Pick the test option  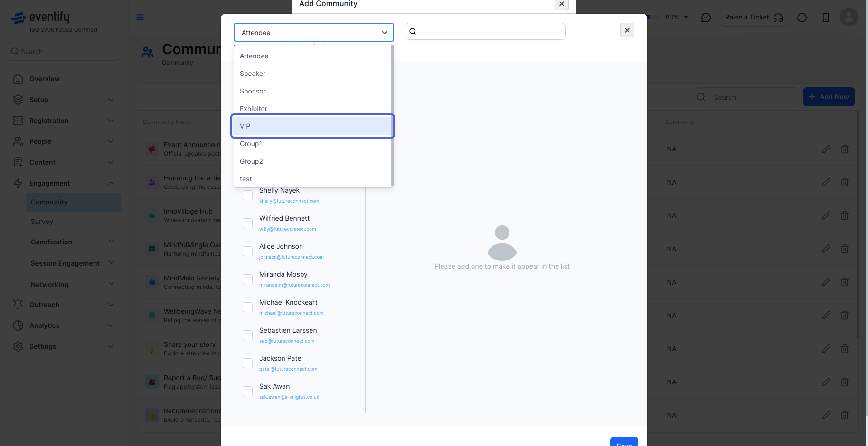point(312,179)
